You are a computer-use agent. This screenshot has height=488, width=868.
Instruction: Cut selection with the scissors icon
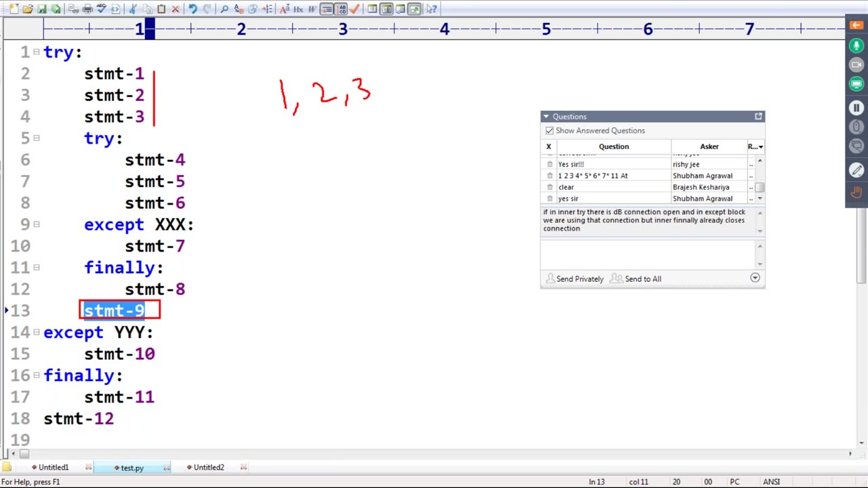[132, 9]
